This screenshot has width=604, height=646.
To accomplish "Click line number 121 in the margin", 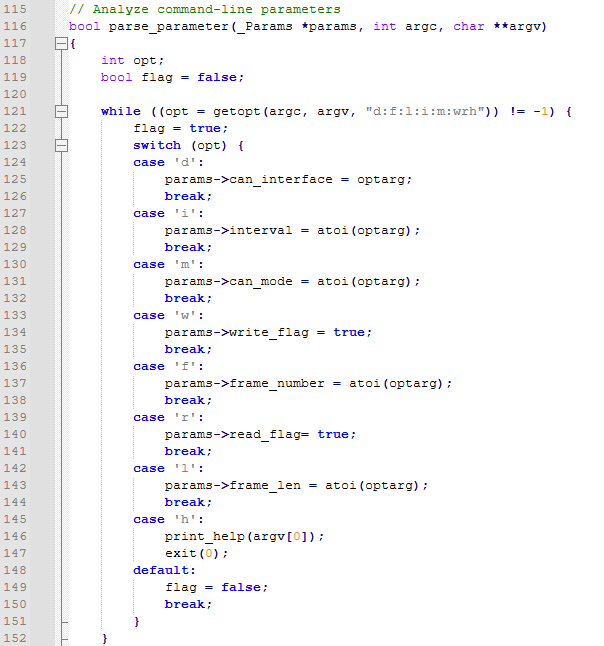I will click(x=15, y=111).
